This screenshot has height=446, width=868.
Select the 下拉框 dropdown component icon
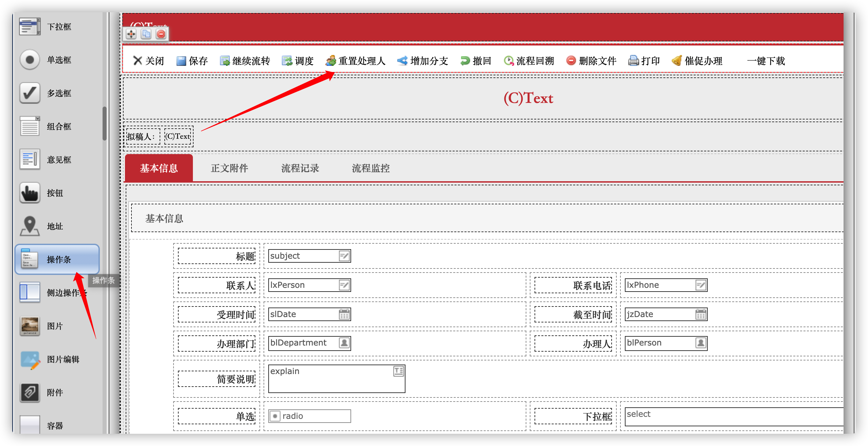click(30, 26)
